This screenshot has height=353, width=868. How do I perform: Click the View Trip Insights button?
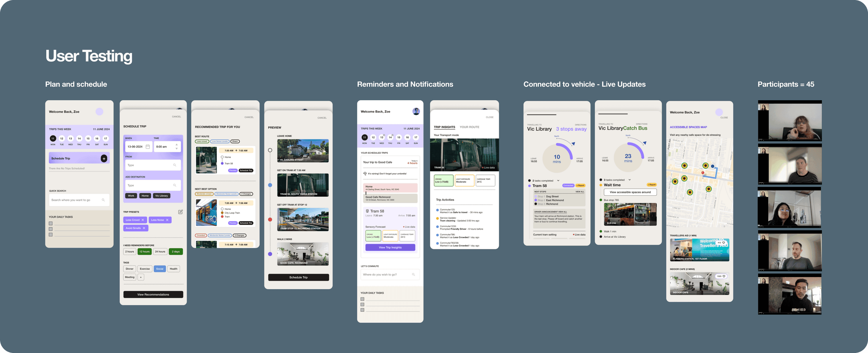(x=390, y=247)
